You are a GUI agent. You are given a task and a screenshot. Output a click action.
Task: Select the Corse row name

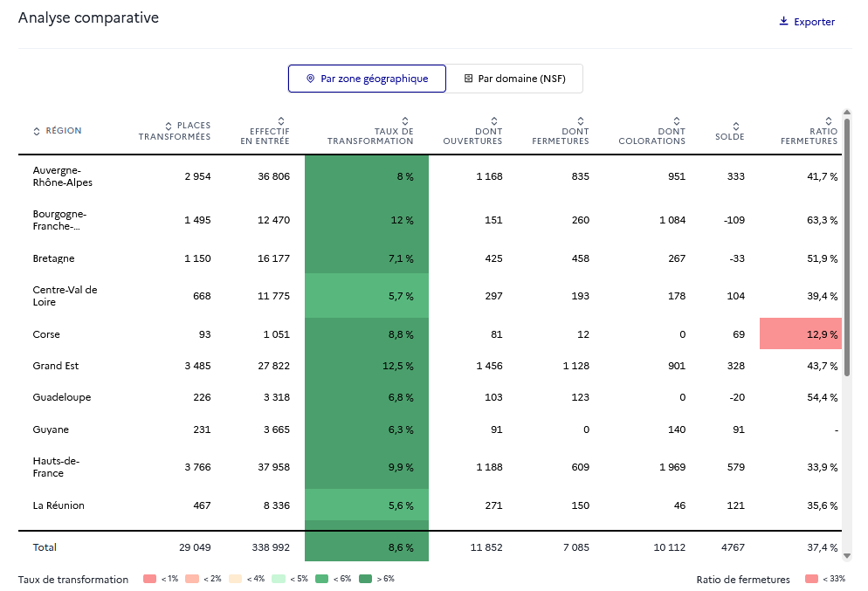pyautogui.click(x=46, y=334)
